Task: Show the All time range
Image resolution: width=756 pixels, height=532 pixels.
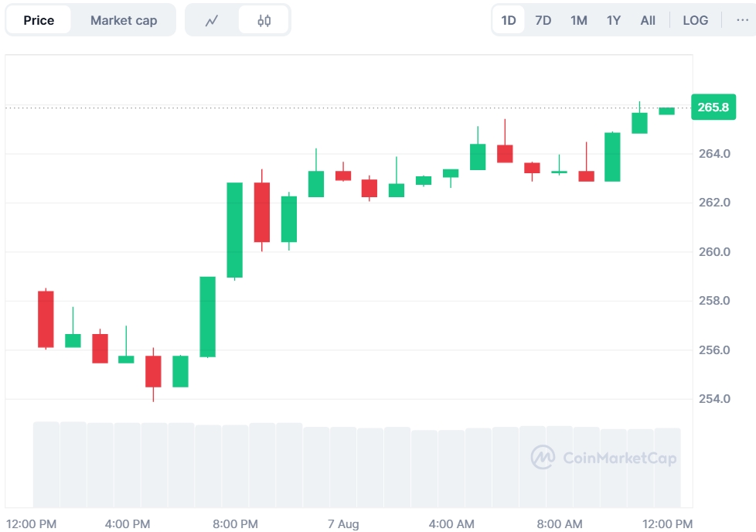Action: tap(648, 21)
